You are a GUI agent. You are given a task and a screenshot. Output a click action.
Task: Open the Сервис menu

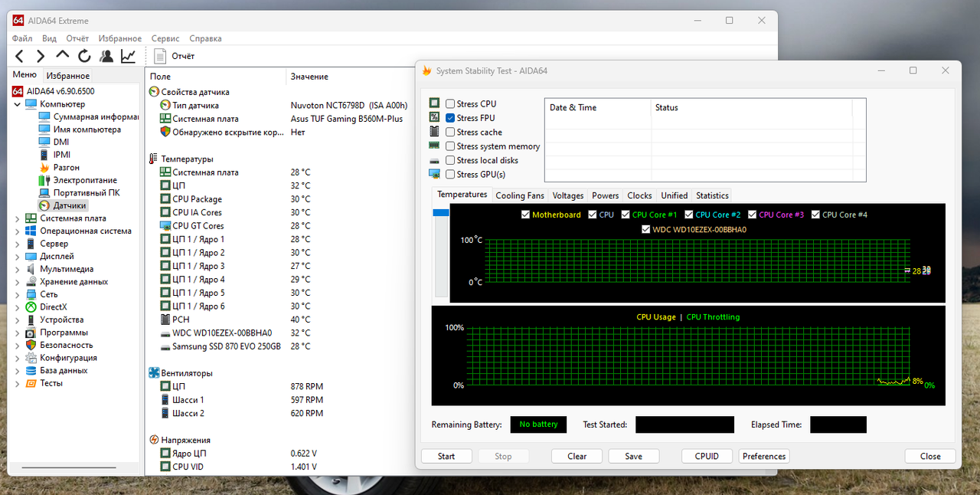[165, 38]
